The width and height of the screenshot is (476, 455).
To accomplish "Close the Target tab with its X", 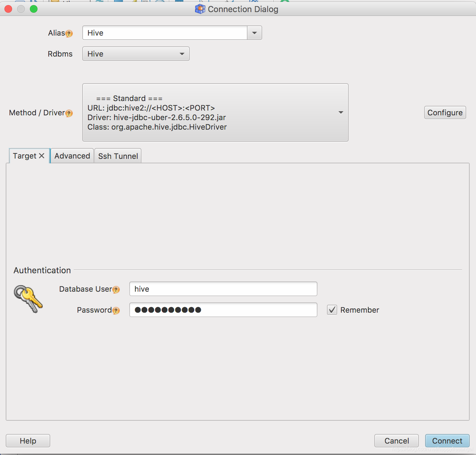I will tap(42, 156).
